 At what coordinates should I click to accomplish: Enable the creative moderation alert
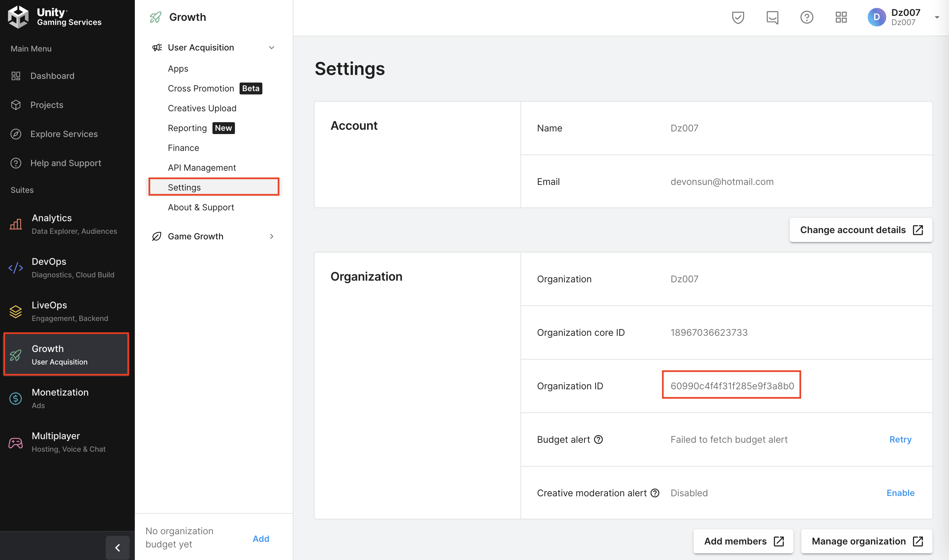point(900,493)
